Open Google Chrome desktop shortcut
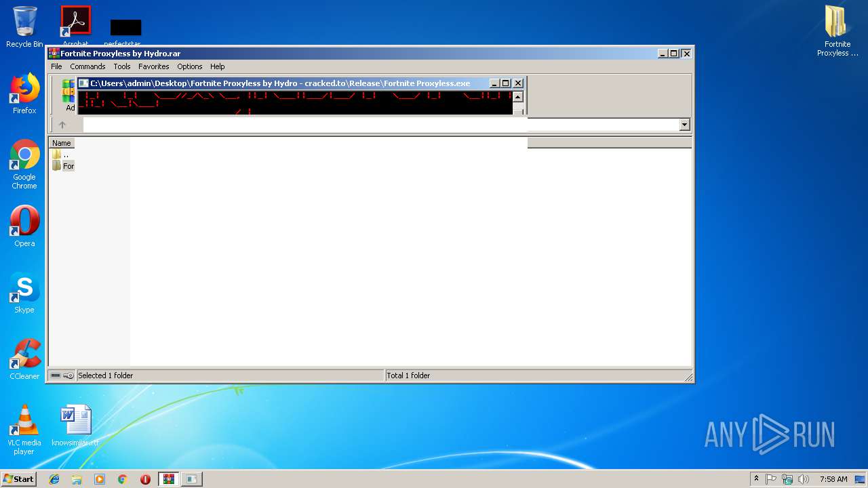Screen dimensions: 868x488 click(24, 164)
